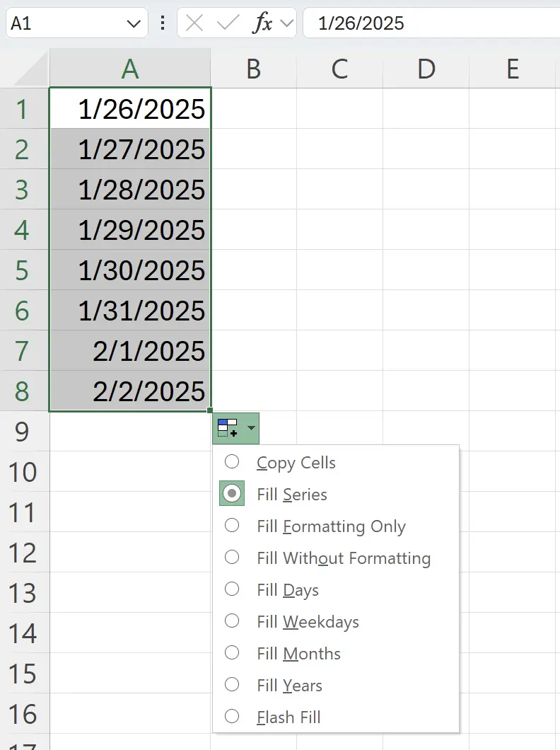The height and width of the screenshot is (750, 560).
Task: Click the three-dot separator next to the Name Box
Action: click(x=163, y=23)
